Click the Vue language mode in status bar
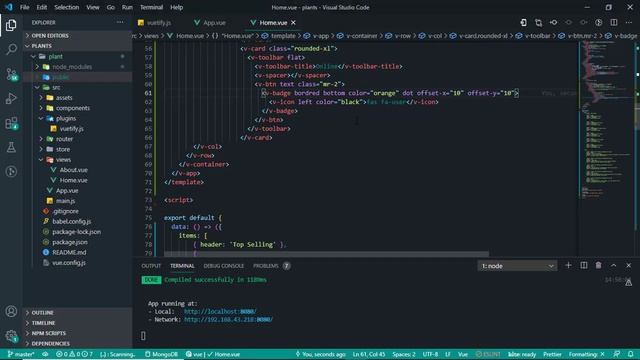 coord(462,354)
